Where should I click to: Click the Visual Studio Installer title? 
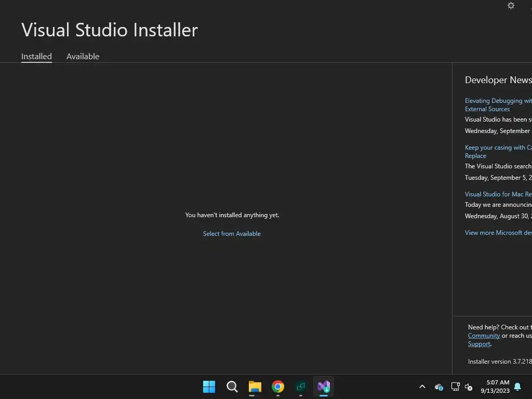[109, 30]
